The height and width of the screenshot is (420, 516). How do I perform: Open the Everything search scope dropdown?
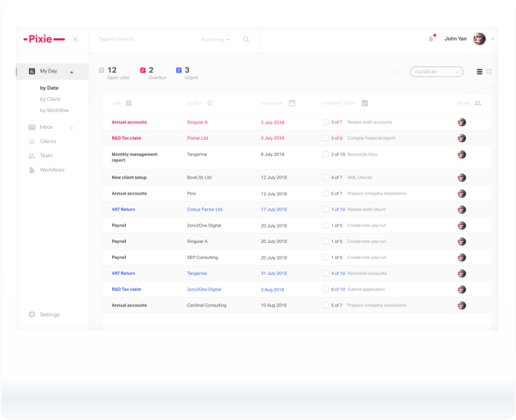click(x=215, y=40)
